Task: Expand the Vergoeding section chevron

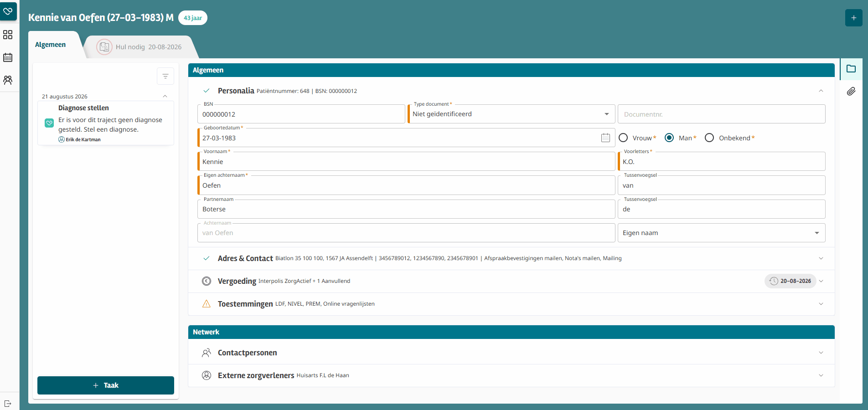Action: 821,281
